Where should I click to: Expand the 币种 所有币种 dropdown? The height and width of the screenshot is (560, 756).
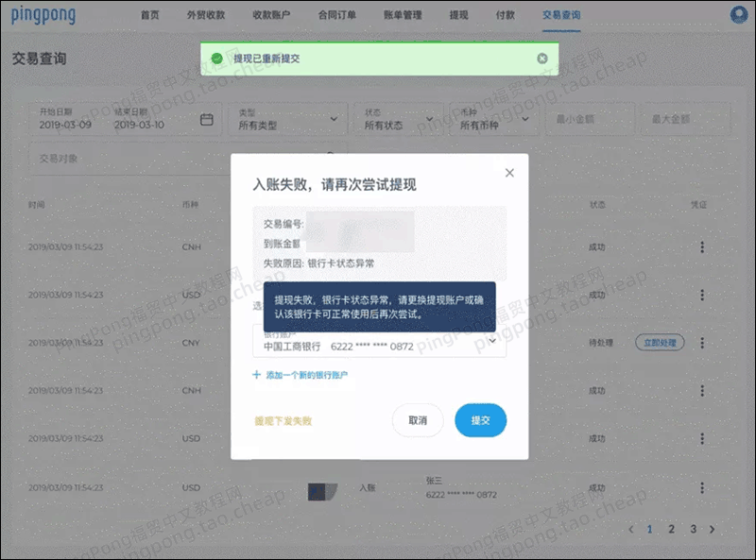tap(494, 119)
